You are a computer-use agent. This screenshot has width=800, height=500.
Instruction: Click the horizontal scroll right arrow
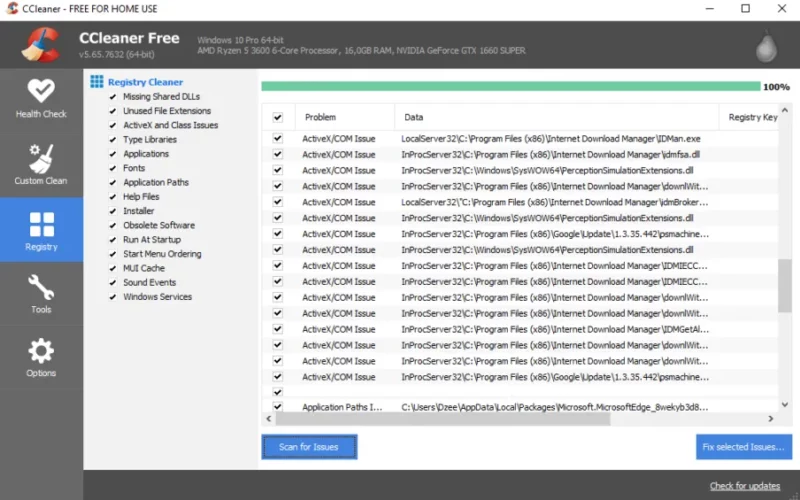771,418
